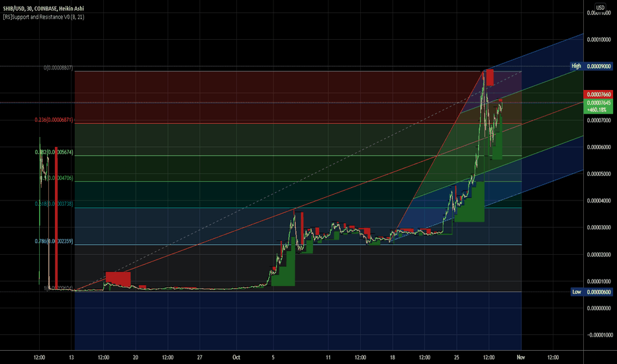This screenshot has width=617, height=364.
Task: Click the 20 date on time axis
Action: 135,357
